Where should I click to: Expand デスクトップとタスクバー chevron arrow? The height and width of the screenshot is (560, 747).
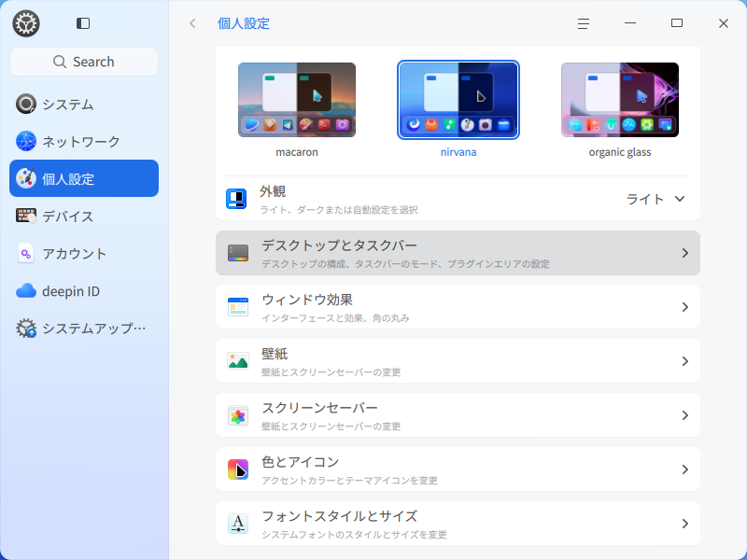pos(685,253)
